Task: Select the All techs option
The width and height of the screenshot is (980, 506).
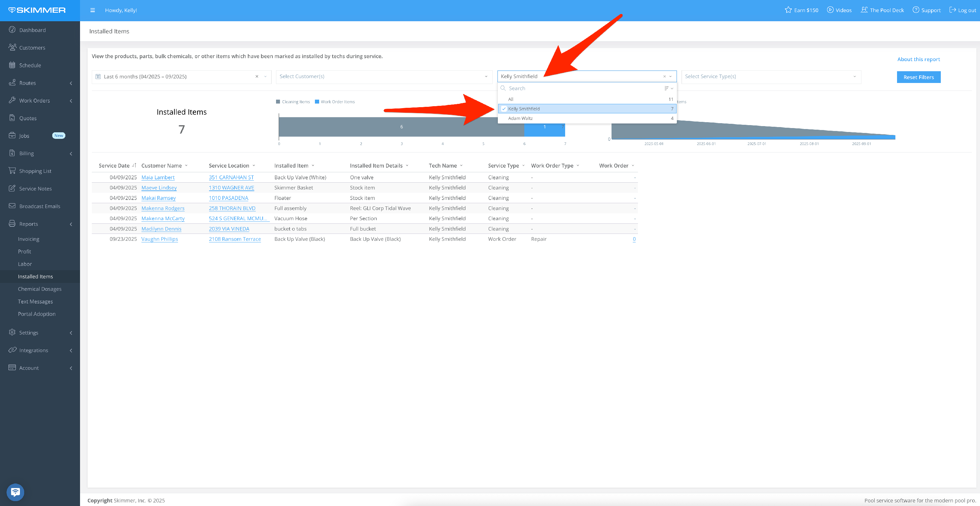Action: click(511, 99)
